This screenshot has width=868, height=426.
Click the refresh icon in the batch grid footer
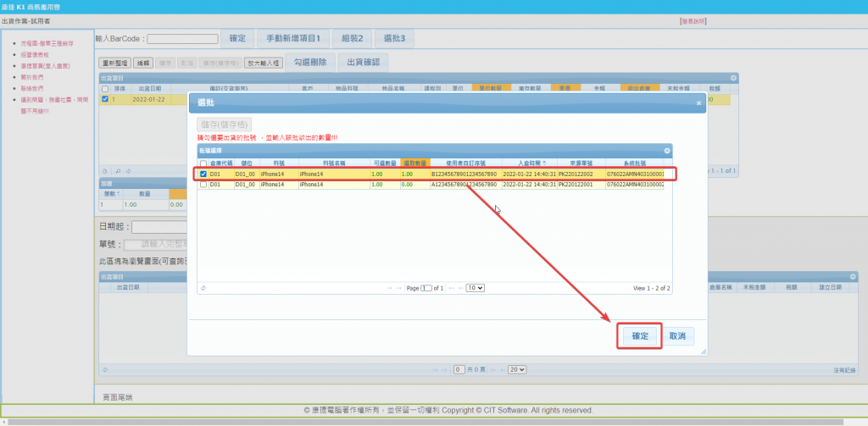tap(203, 288)
